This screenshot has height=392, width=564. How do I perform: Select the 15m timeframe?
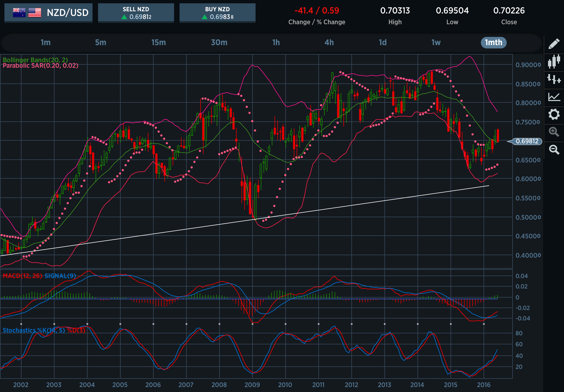click(x=159, y=42)
